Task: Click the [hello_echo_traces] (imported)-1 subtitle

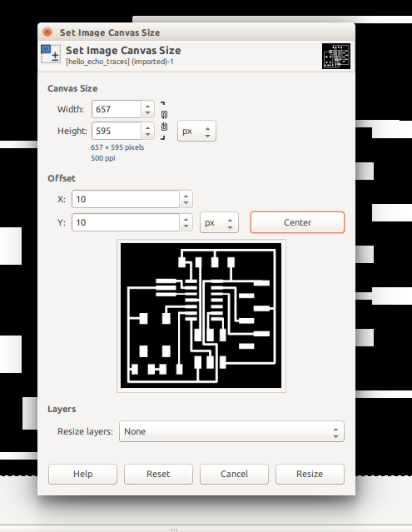Action: click(x=120, y=62)
